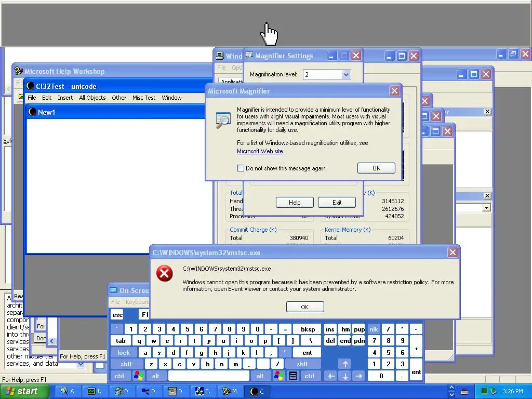Viewport: 532px width, 399px height.
Task: Follow the Microsoft Web site link
Action: pyautogui.click(x=260, y=151)
